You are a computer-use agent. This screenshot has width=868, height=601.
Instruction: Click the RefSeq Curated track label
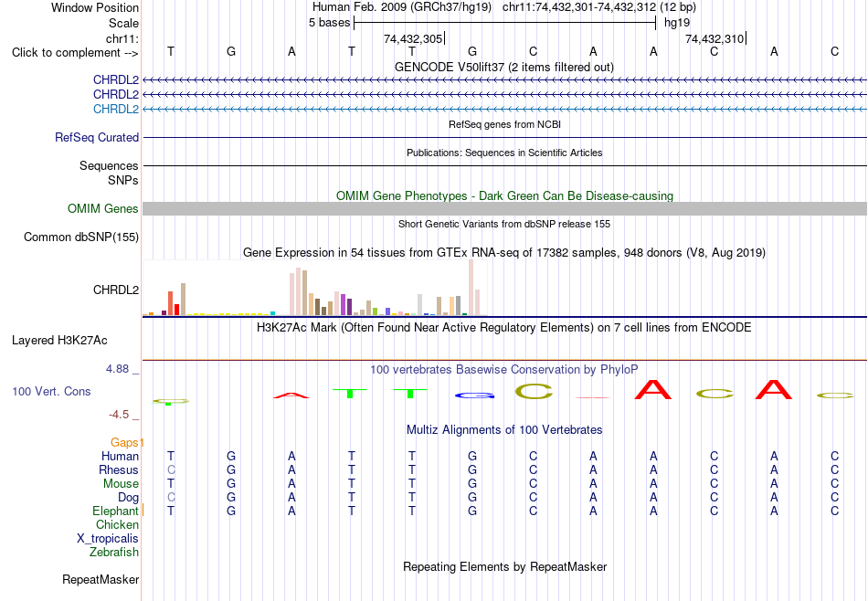97,137
